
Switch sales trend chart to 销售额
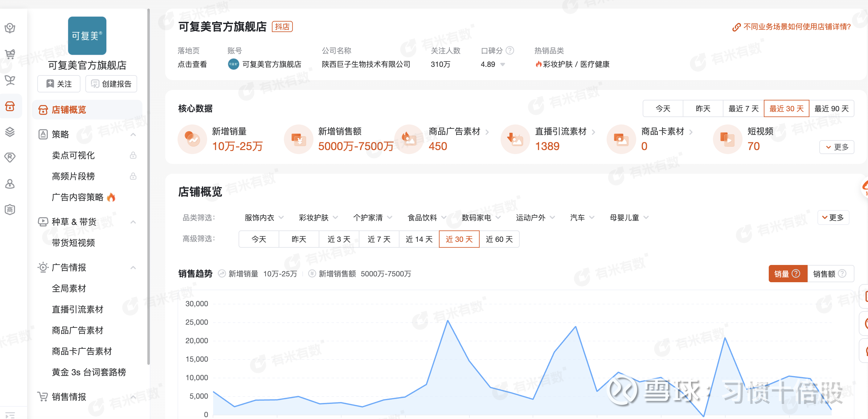click(x=824, y=274)
